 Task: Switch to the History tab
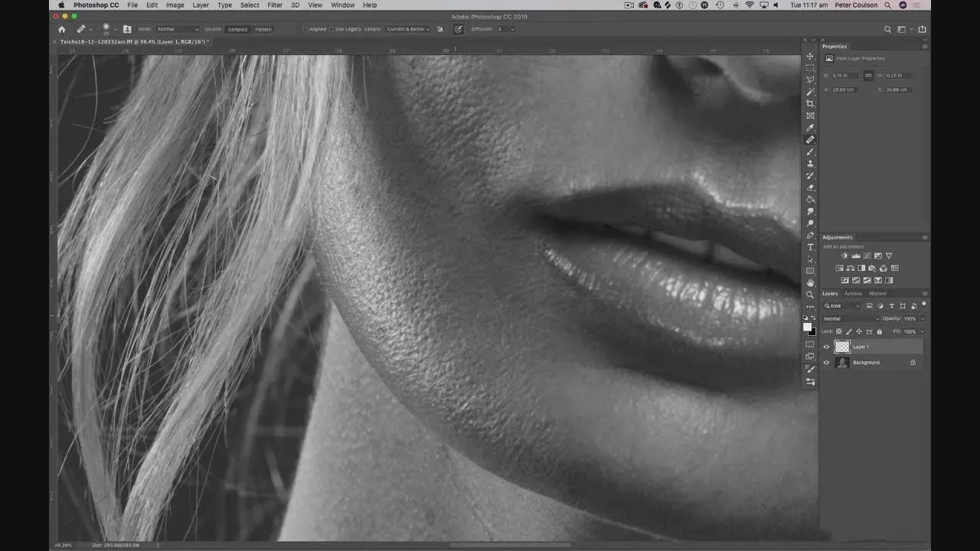pyautogui.click(x=877, y=293)
